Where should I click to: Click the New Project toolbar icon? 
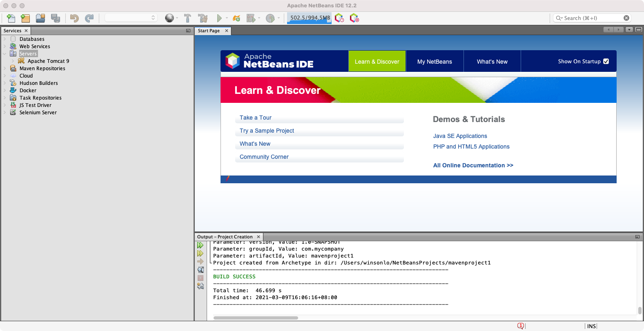click(25, 18)
